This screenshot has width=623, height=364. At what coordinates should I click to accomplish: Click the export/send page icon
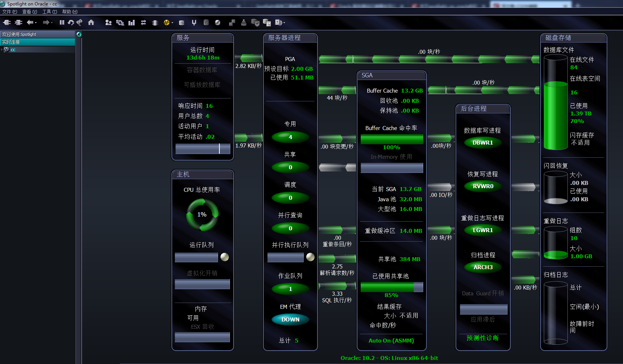tap(278, 23)
